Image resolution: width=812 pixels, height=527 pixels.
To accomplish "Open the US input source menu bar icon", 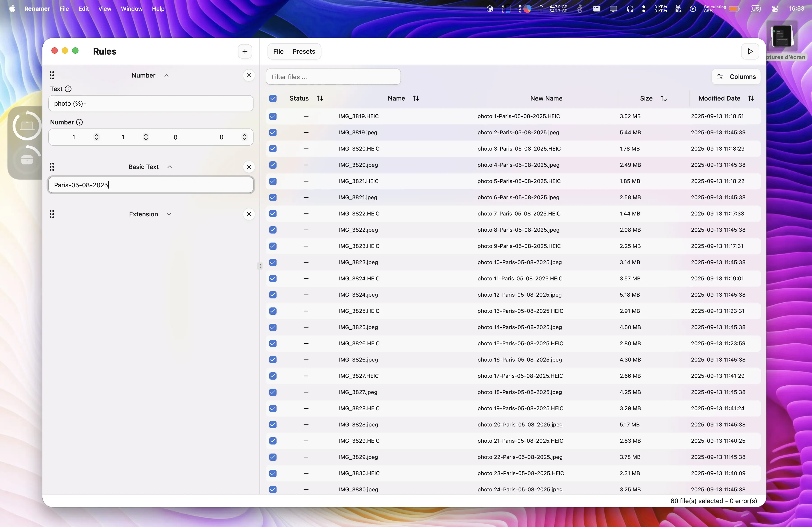I will tap(756, 9).
